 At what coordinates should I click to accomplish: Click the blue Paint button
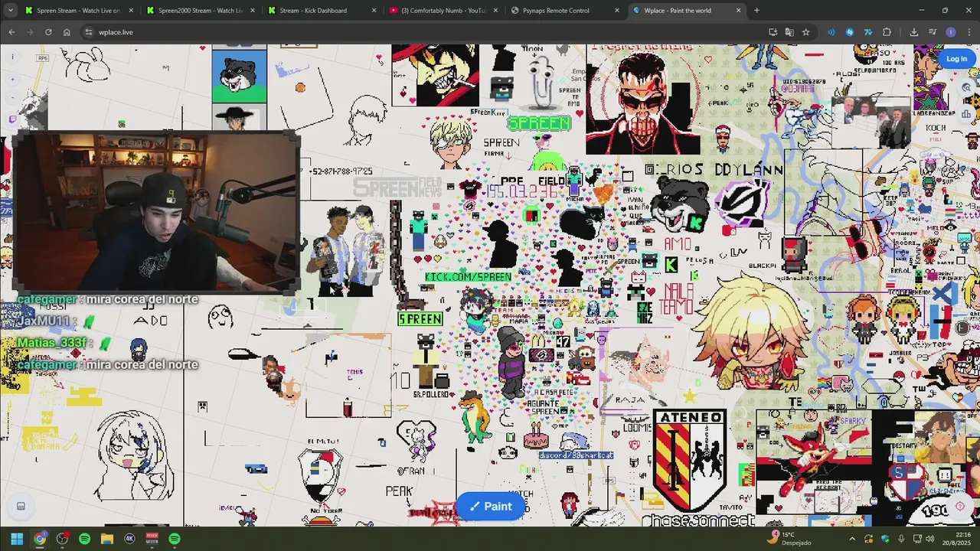(490, 506)
